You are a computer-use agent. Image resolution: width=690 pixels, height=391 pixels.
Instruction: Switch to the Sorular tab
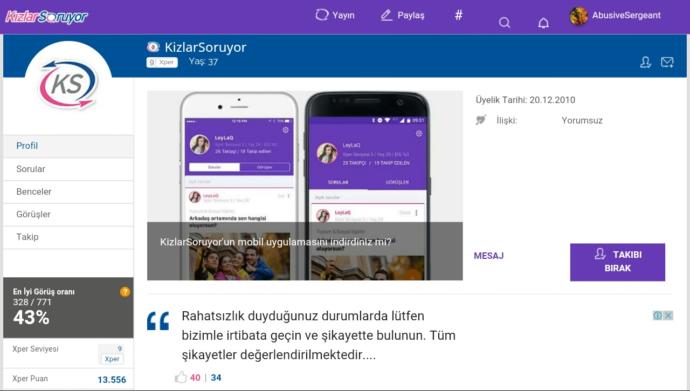pos(68,169)
